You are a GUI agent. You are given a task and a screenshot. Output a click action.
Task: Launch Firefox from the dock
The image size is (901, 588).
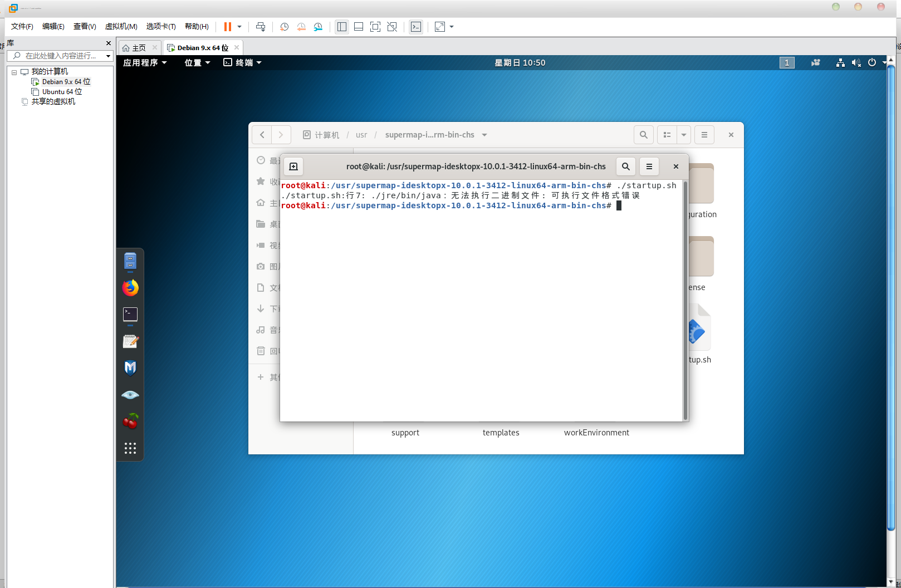click(x=130, y=288)
